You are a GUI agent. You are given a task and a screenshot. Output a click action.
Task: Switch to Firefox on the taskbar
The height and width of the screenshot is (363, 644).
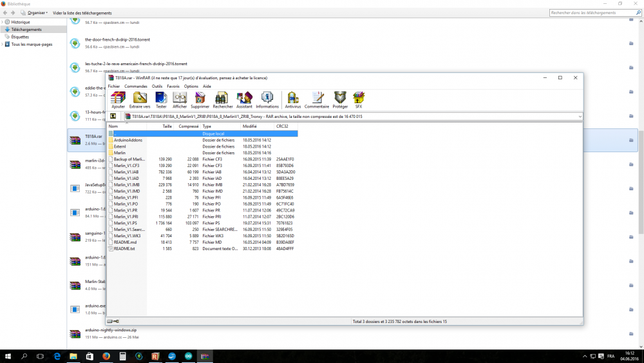(106, 357)
